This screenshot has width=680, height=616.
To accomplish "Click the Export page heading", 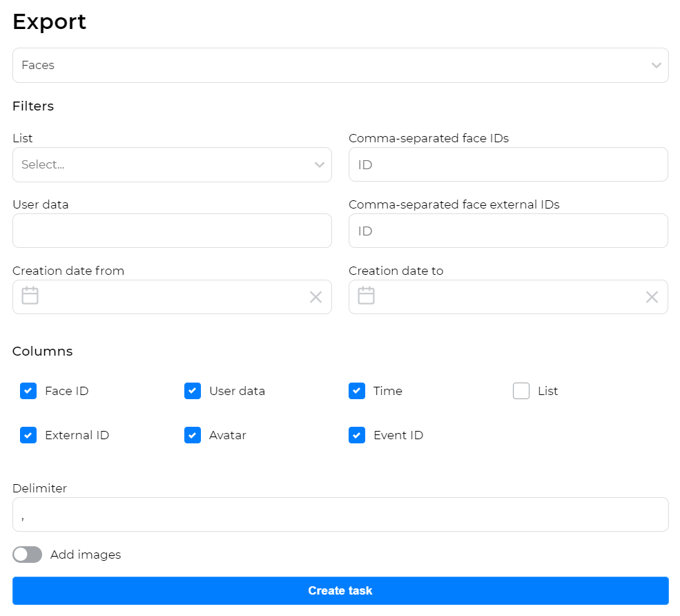I will (x=49, y=22).
